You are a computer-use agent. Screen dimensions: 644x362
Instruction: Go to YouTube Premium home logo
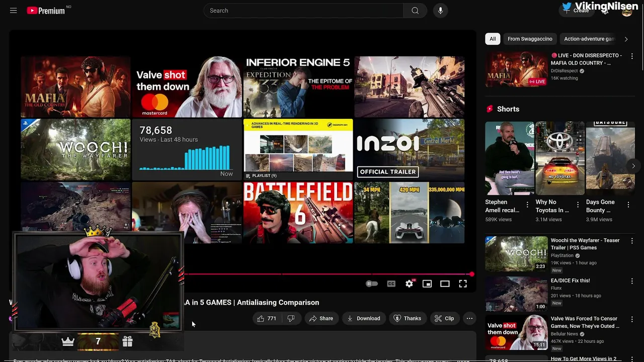[x=46, y=11]
